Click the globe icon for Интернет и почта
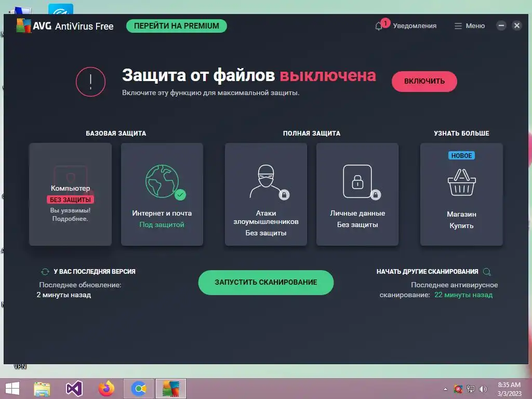The height and width of the screenshot is (399, 532). (x=162, y=181)
